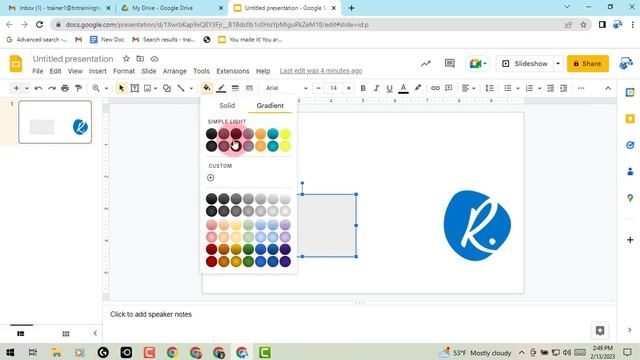Open the Format menu
The width and height of the screenshot is (640, 360).
click(x=124, y=71)
